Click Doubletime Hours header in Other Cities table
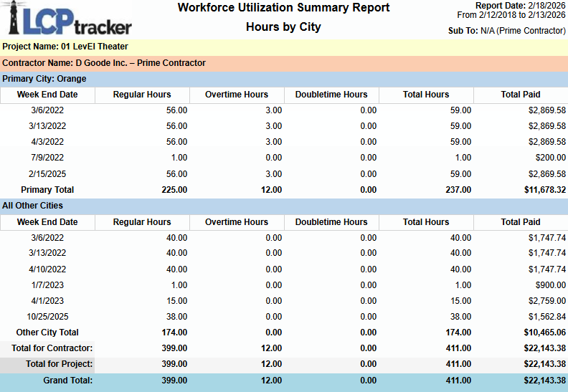The width and height of the screenshot is (568, 392). (331, 222)
